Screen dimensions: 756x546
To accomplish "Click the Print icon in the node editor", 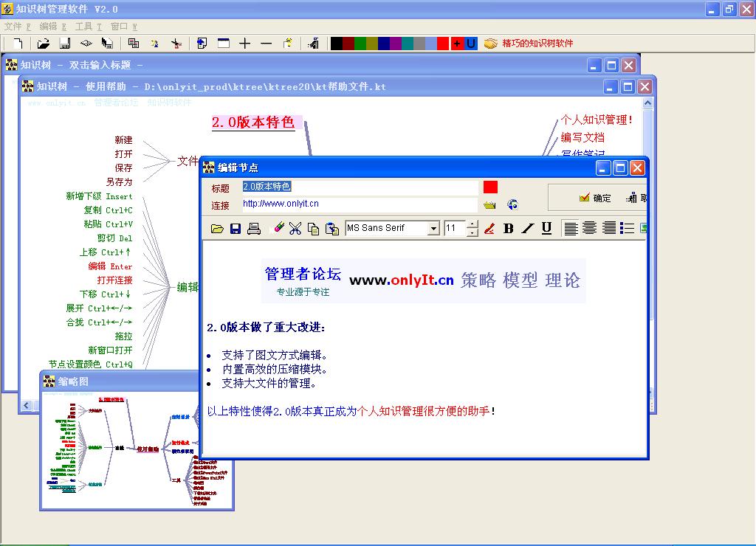I will 254,229.
